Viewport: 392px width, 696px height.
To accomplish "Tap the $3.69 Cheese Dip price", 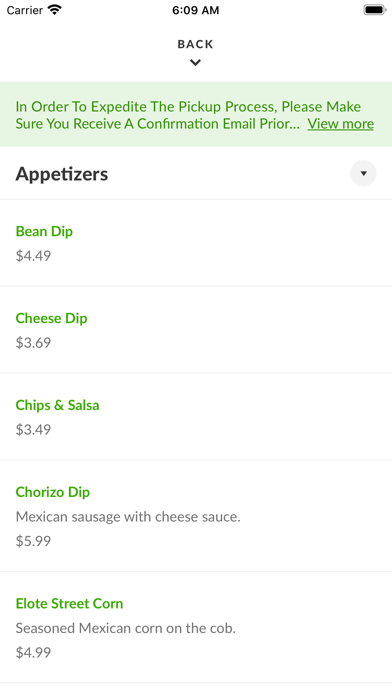I will click(x=33, y=343).
